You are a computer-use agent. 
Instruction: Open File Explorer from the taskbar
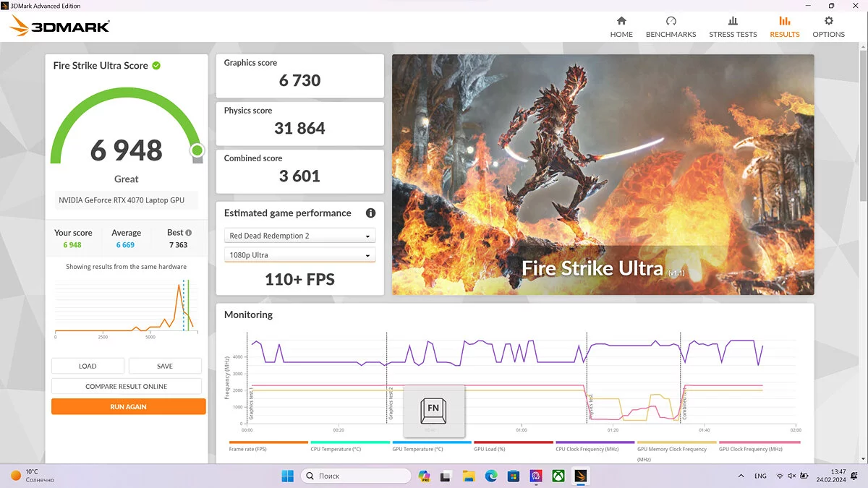(469, 476)
